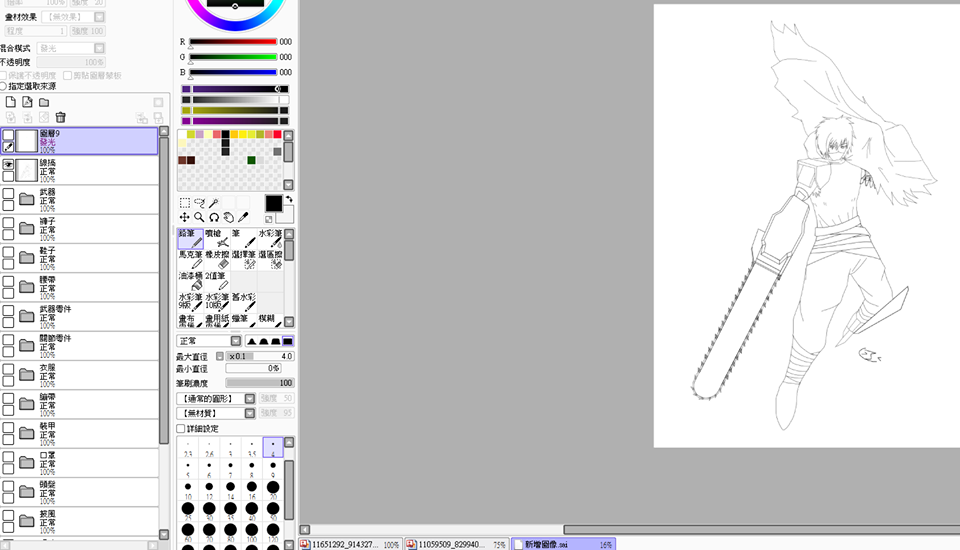Create a new normal layer

click(x=10, y=102)
